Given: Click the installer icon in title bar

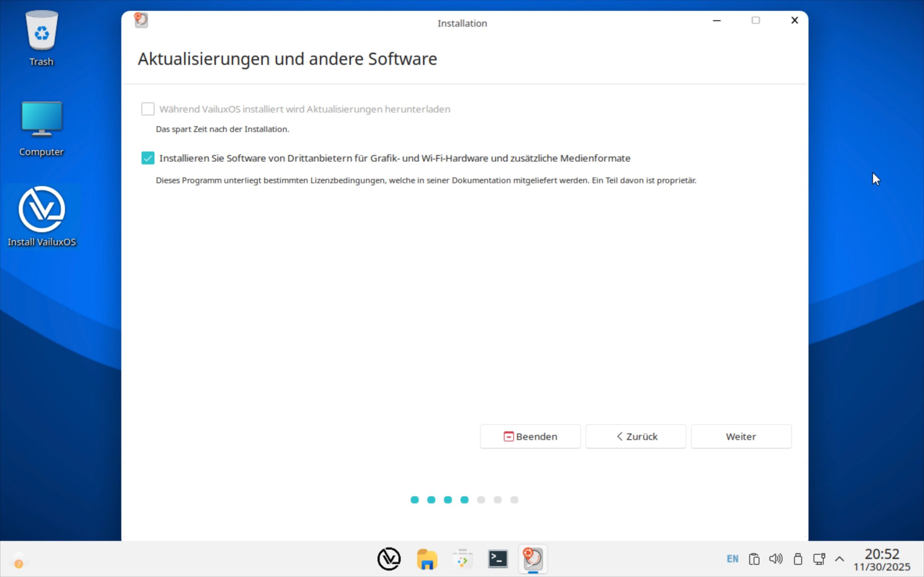Looking at the screenshot, I should pos(141,20).
